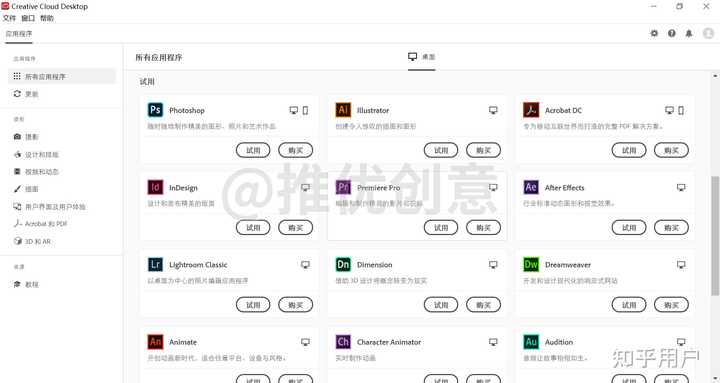The image size is (720, 383).
Task: Click 试用 to try Acrobat DC
Action: [629, 150]
